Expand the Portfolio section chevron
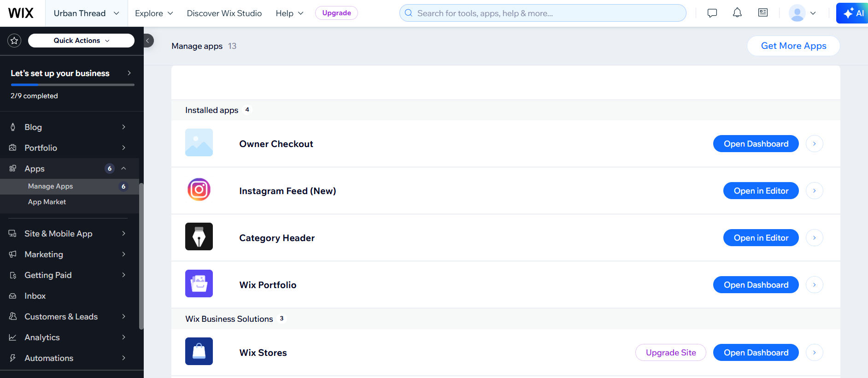 [x=123, y=148]
